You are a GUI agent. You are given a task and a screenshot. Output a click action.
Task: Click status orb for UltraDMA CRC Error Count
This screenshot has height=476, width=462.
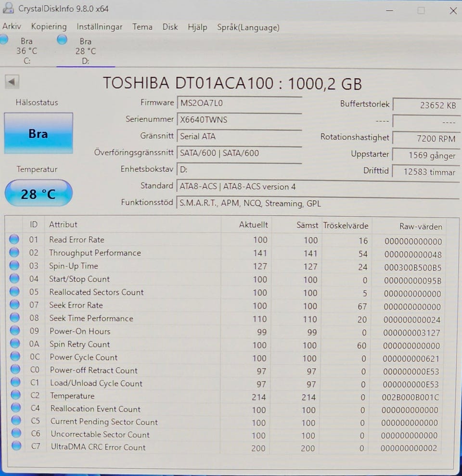coord(16,446)
